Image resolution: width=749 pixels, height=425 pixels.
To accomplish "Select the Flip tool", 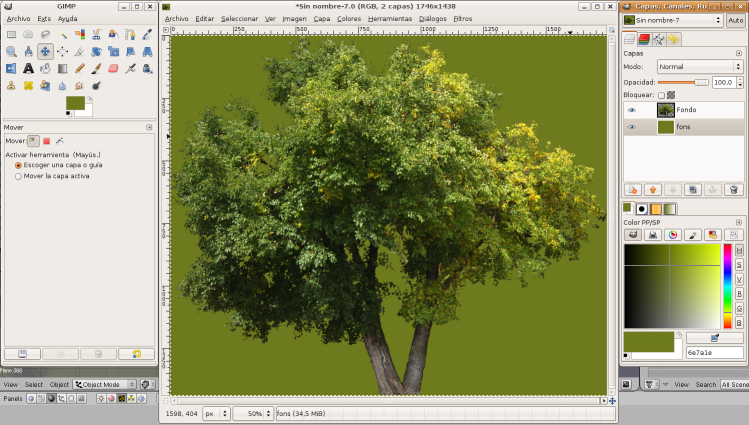I will (11, 69).
